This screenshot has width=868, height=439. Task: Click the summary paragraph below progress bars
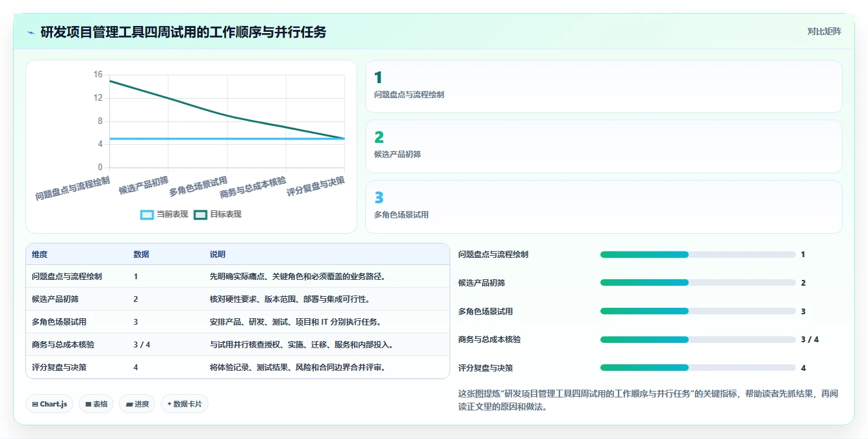pyautogui.click(x=648, y=400)
